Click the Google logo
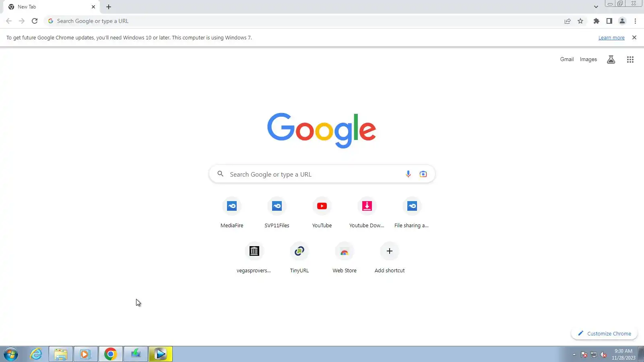The width and height of the screenshot is (644, 362). pos(322,130)
